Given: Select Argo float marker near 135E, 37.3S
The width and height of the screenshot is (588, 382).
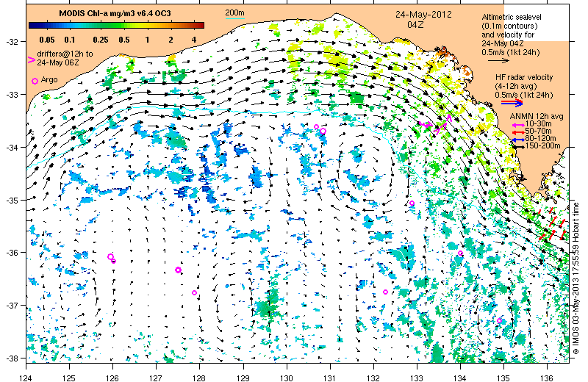Looking at the screenshot, I should click(x=499, y=320).
